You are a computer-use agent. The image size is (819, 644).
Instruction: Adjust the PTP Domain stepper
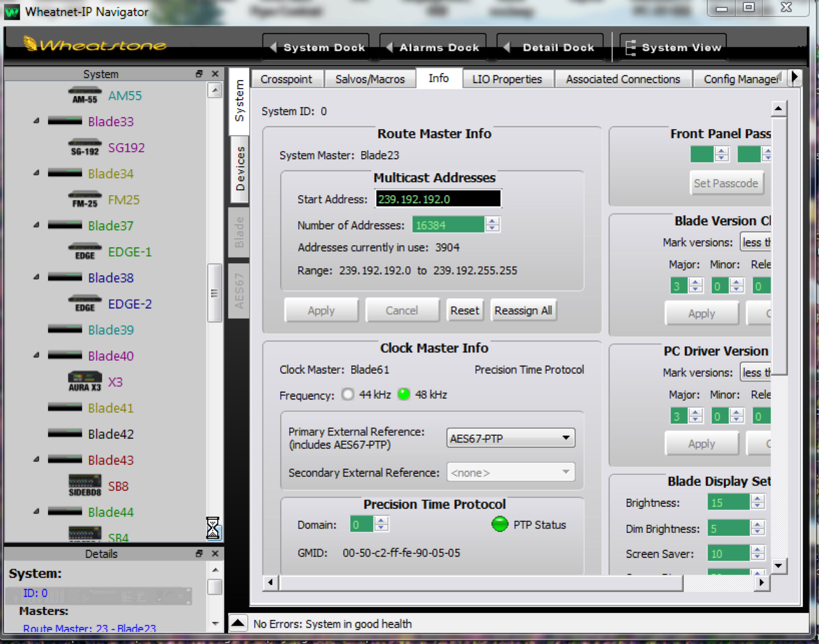381,524
